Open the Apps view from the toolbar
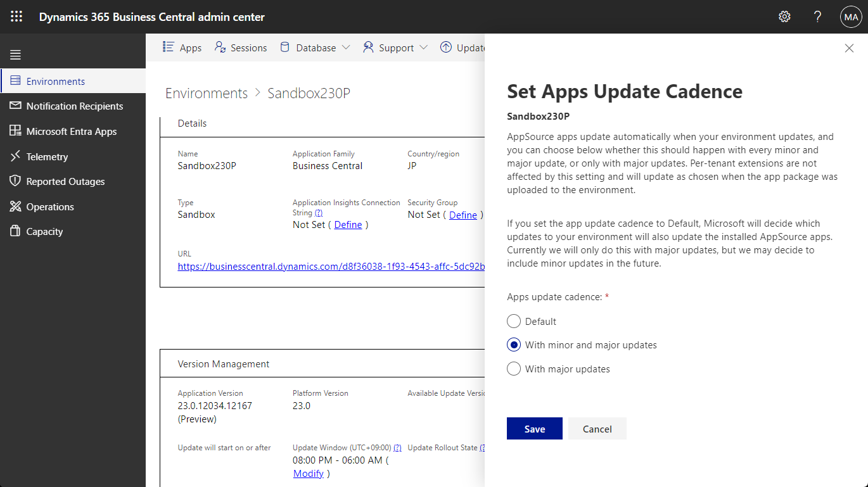The width and height of the screenshot is (868, 487). coord(182,47)
